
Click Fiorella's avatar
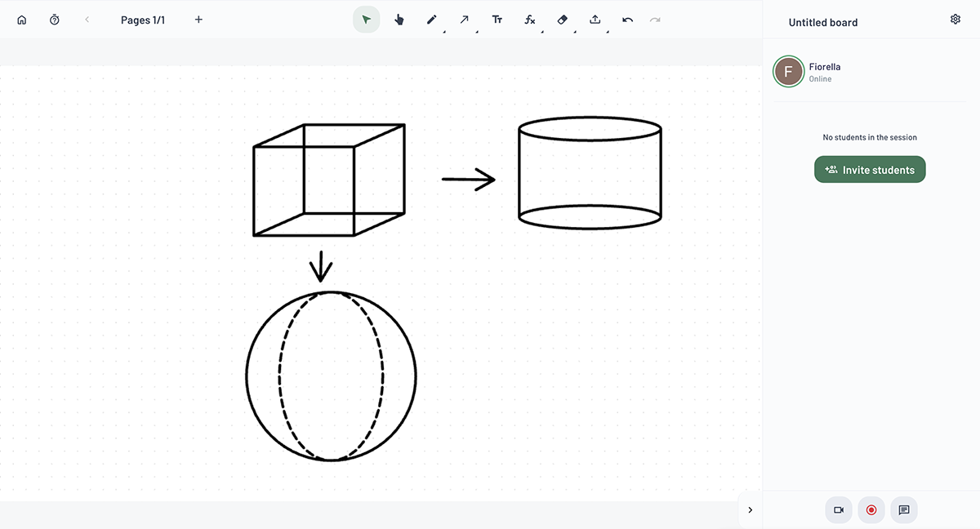point(788,72)
